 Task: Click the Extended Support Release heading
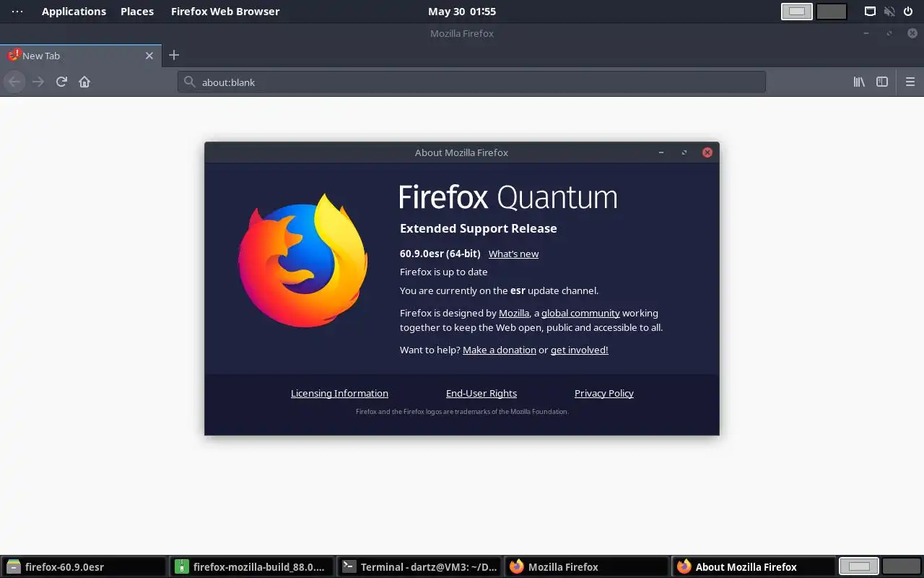coord(478,228)
